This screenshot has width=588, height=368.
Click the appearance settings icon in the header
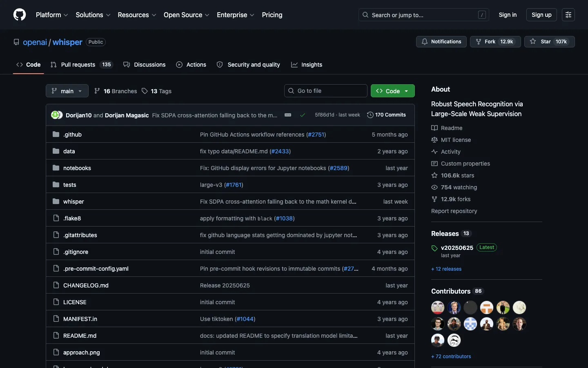568,15
